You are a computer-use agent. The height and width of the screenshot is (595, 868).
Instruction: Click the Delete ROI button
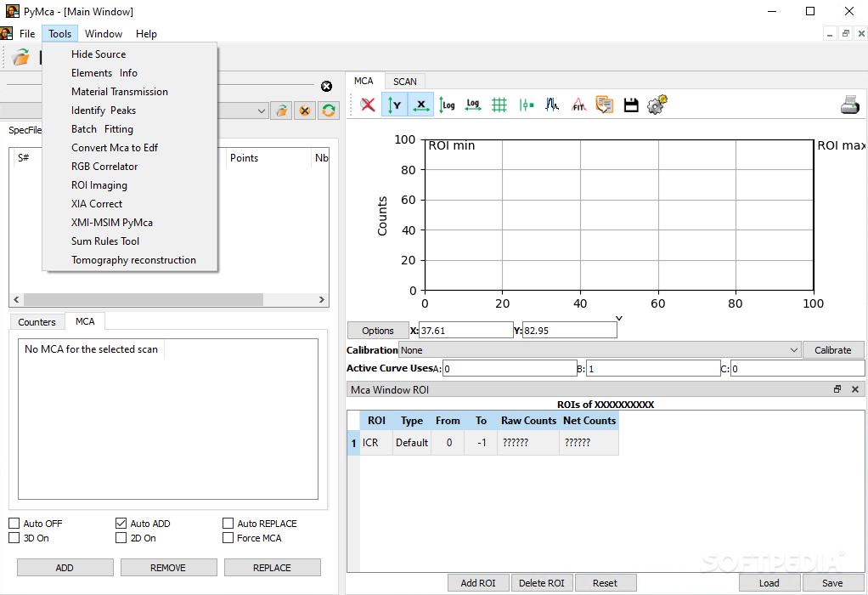pos(541,583)
